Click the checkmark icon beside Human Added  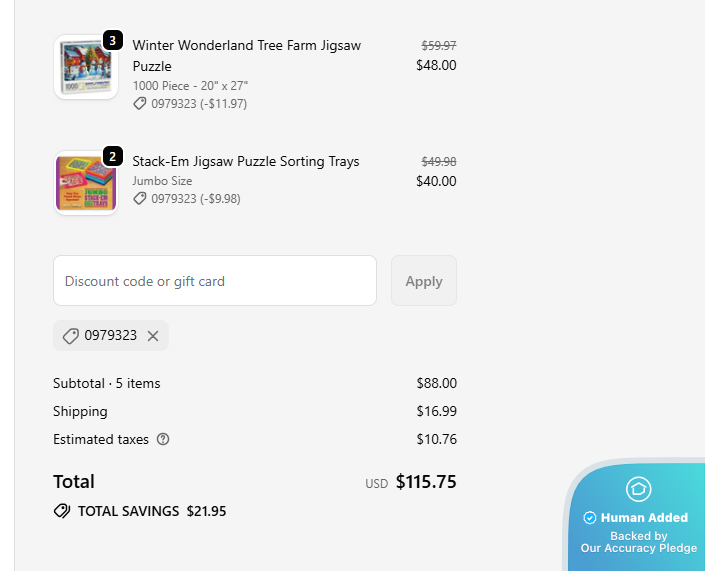tap(589, 518)
